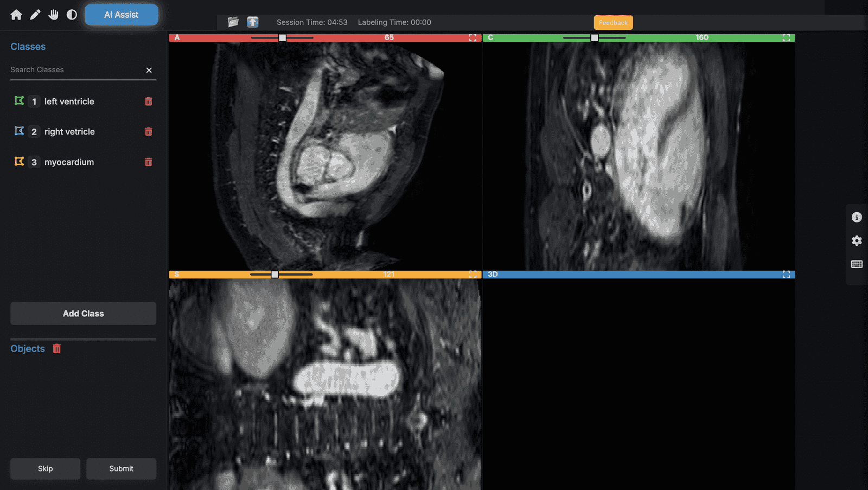Focus the Search Classes field
The image size is (868, 490).
(x=76, y=70)
